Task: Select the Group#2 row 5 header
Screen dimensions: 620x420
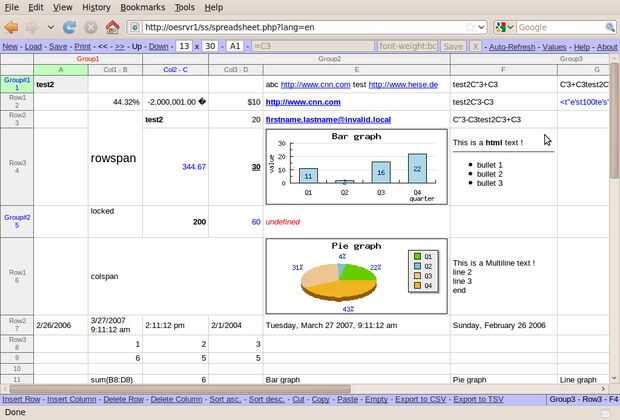Action: tap(17, 221)
